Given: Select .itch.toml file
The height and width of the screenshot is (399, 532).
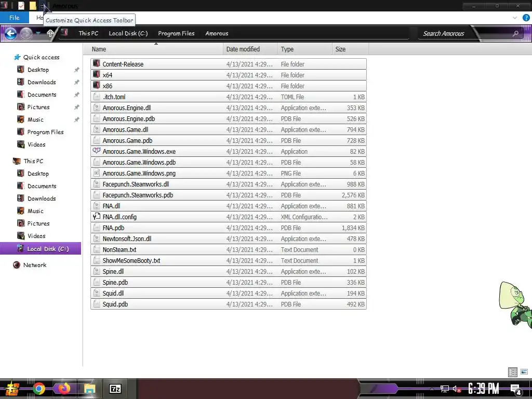Looking at the screenshot, I should tap(229, 97).
